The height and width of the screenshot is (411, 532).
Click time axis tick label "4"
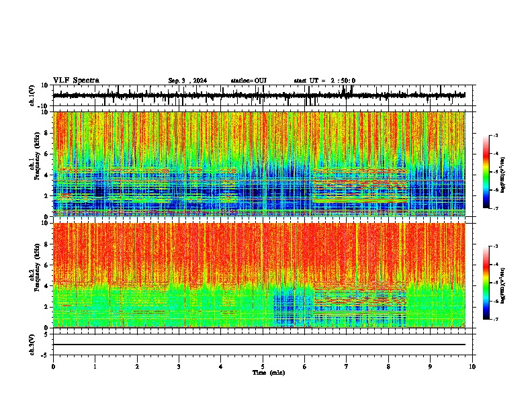tap(221, 367)
